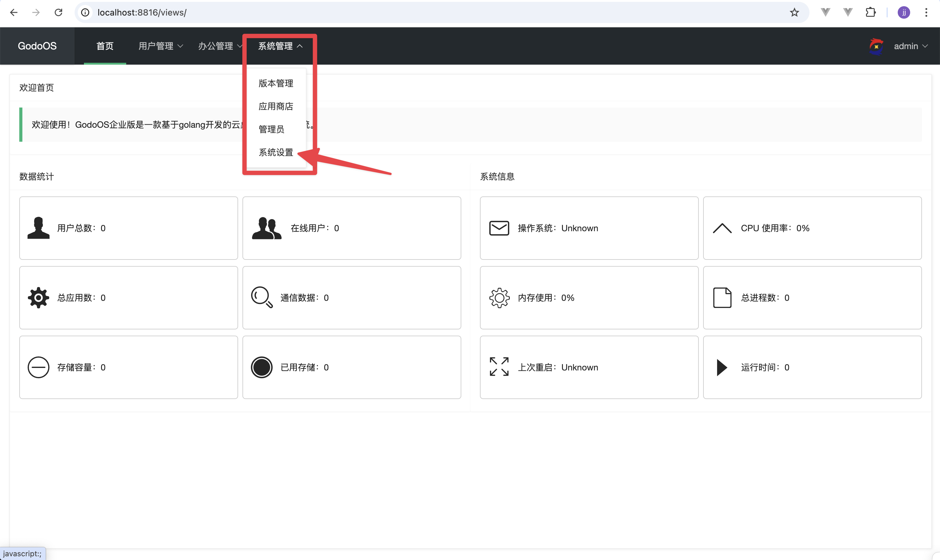This screenshot has height=560, width=940.
Task: Click the expand arrows icon beside 上次重启
Action: pyautogui.click(x=499, y=366)
